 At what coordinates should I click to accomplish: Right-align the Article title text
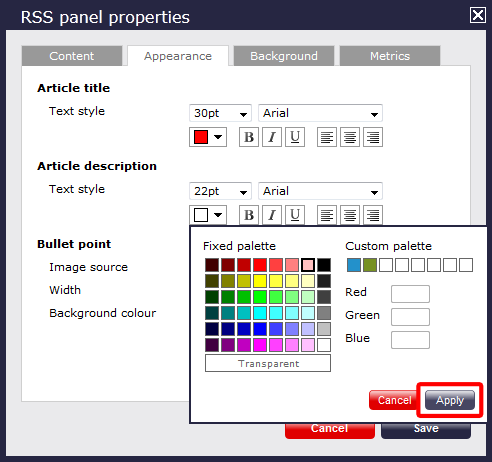tap(373, 137)
